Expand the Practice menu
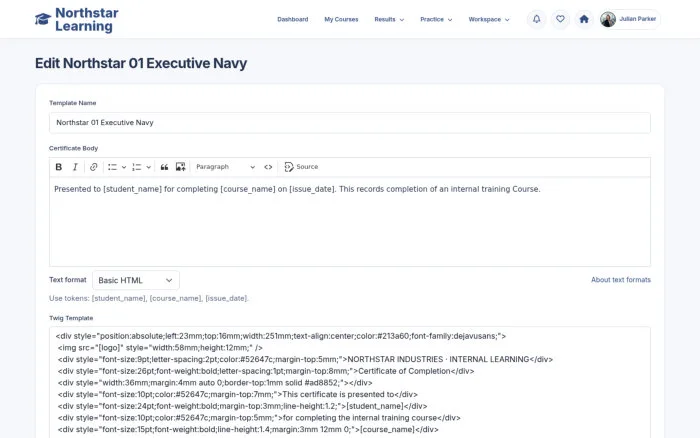Screen dimensions: 700x438 tap(436, 19)
